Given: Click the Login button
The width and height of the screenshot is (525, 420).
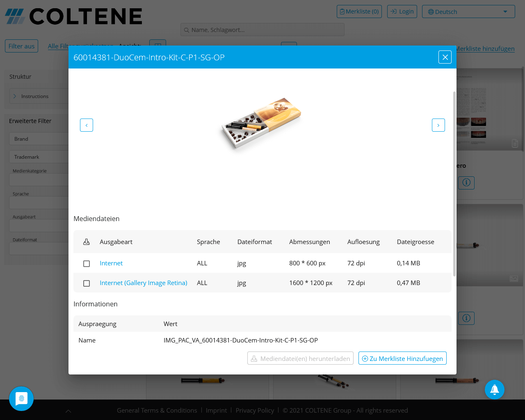Looking at the screenshot, I should point(402,11).
